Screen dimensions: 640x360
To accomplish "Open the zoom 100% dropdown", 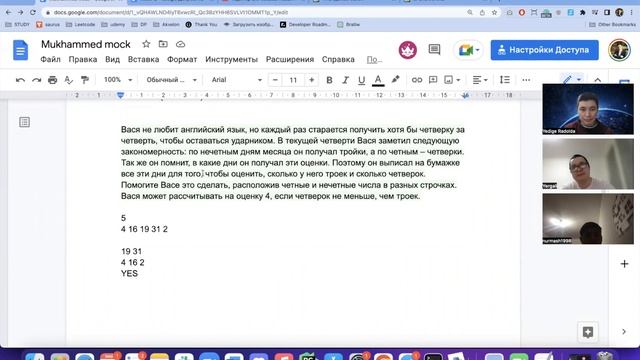I will [118, 80].
